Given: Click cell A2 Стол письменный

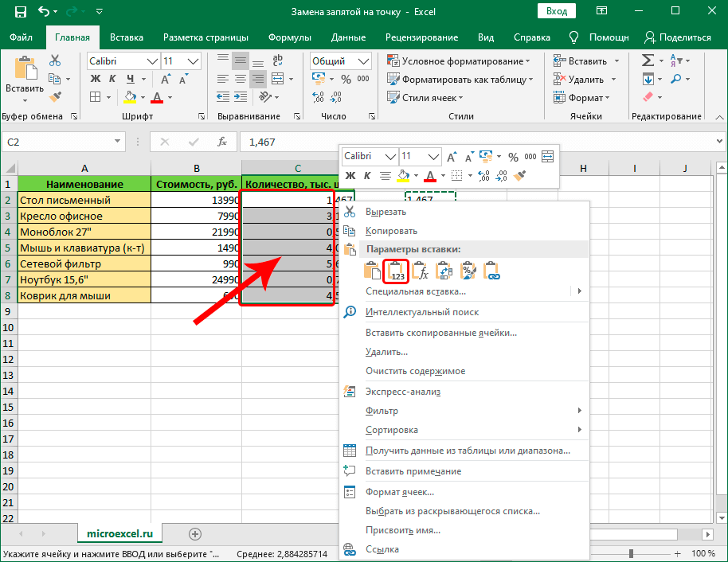Looking at the screenshot, I should pos(84,200).
